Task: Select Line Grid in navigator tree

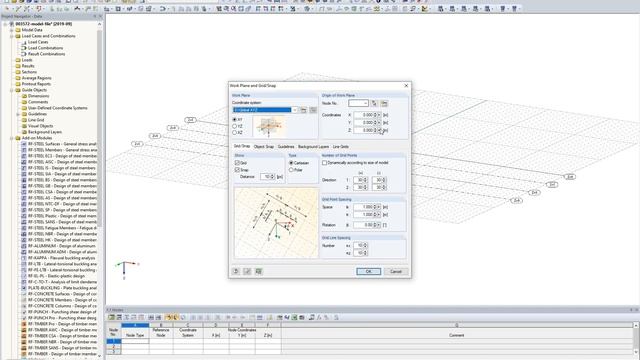Action: pos(36,120)
